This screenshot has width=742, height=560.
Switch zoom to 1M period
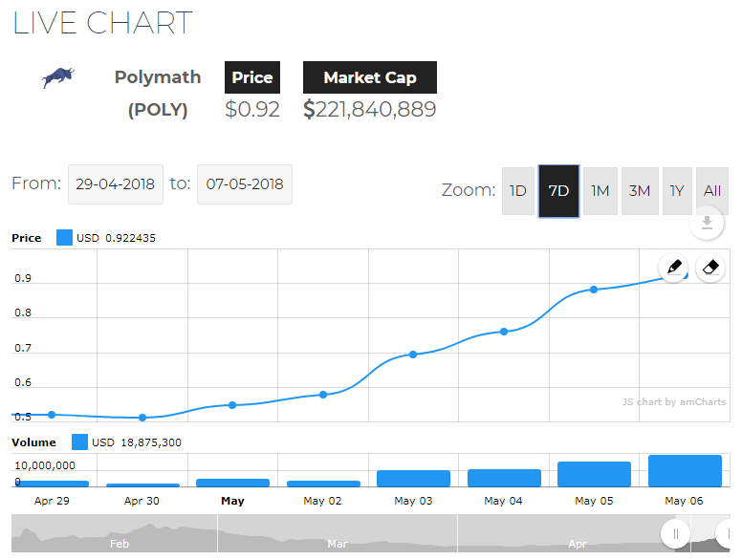(x=600, y=191)
